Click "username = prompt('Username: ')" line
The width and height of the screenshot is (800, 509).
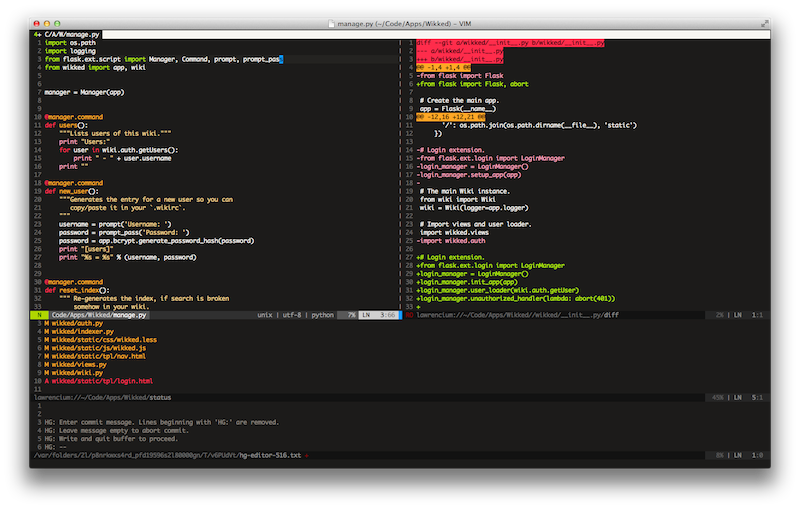click(115, 224)
